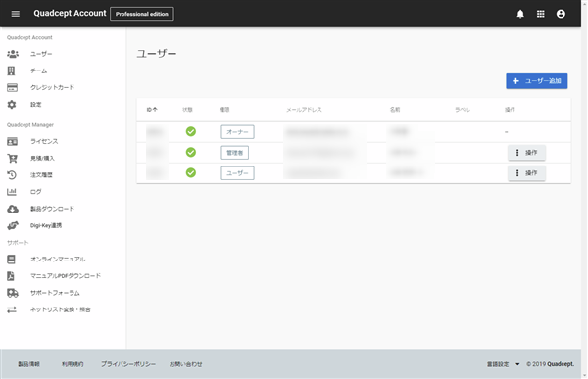588x379 pixels.
Task: Click the green status check in ユーザー row
Action: pyautogui.click(x=191, y=172)
